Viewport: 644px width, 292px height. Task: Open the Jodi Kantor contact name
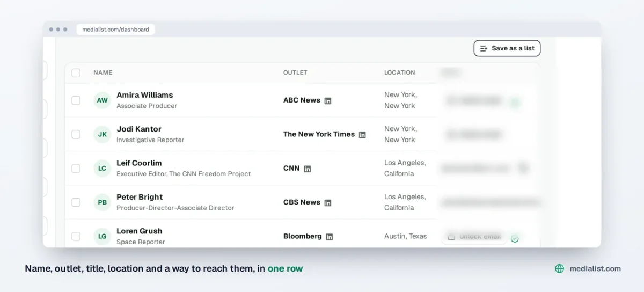(x=139, y=129)
